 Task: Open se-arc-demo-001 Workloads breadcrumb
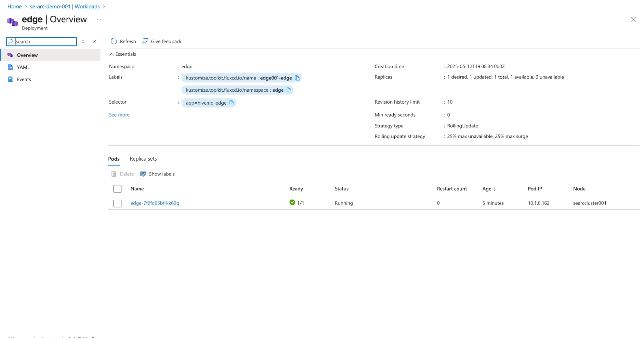[65, 6]
